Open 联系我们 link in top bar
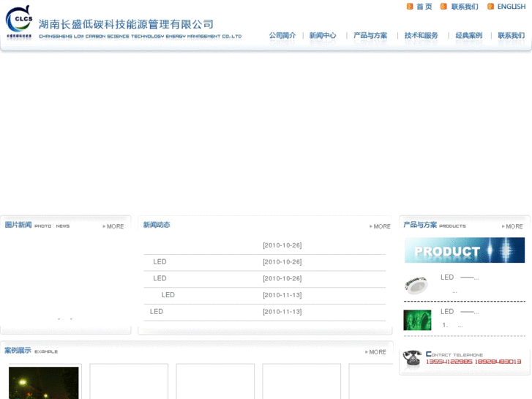The height and width of the screenshot is (399, 532). (465, 7)
